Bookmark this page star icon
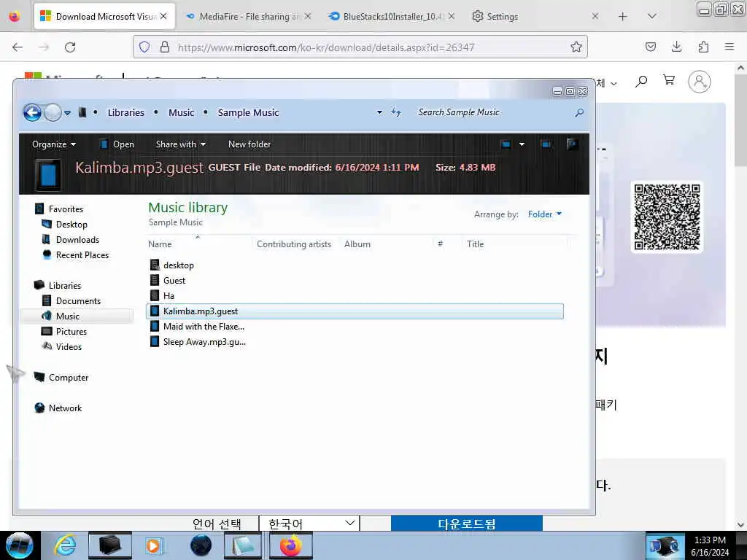The image size is (747, 560). click(576, 47)
